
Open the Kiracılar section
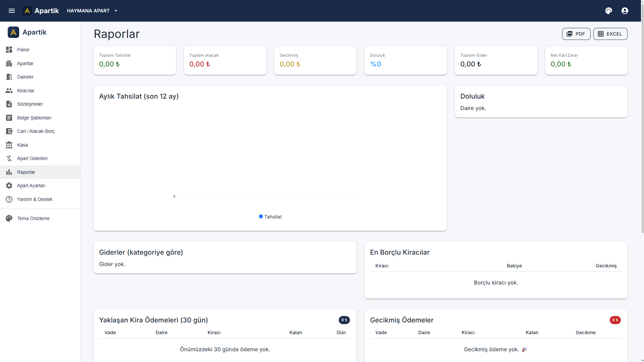tap(40, 91)
